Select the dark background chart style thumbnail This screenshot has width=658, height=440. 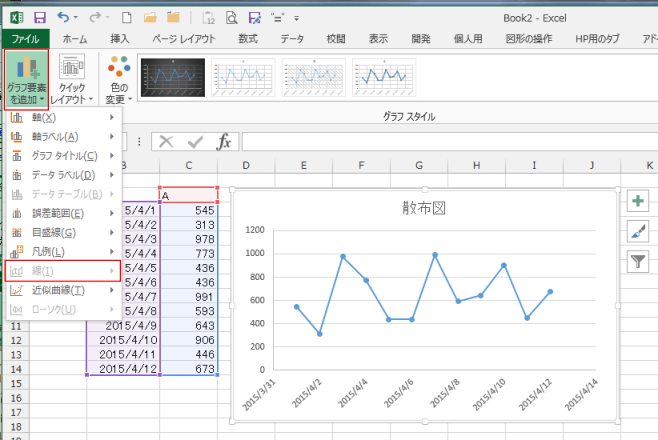[172, 75]
